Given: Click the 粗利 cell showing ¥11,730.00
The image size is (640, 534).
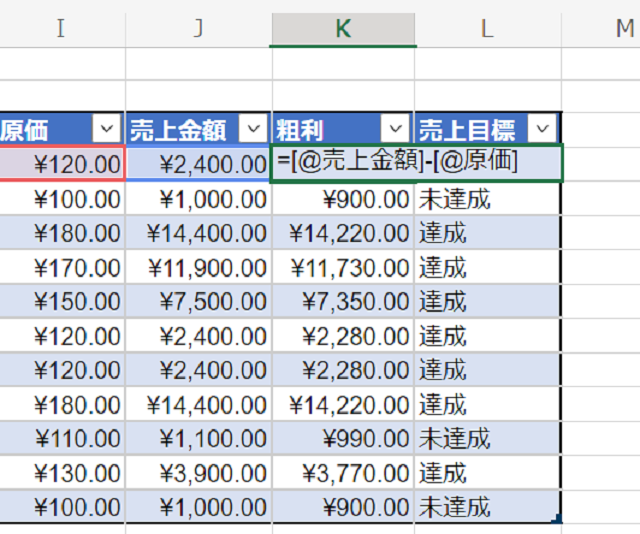Looking at the screenshot, I should tap(343, 268).
